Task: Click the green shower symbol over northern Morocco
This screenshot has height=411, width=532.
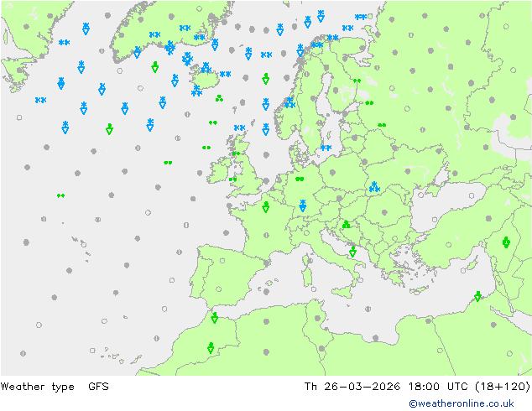Action: click(215, 318)
